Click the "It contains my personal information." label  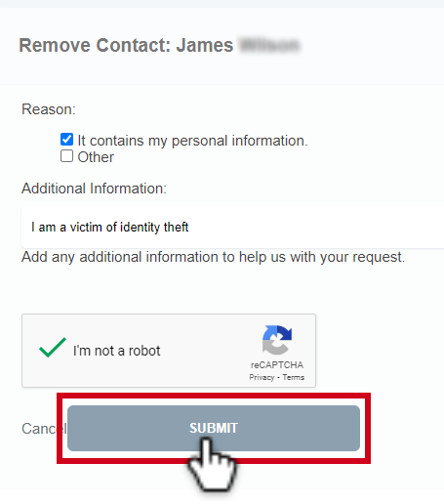(x=192, y=141)
